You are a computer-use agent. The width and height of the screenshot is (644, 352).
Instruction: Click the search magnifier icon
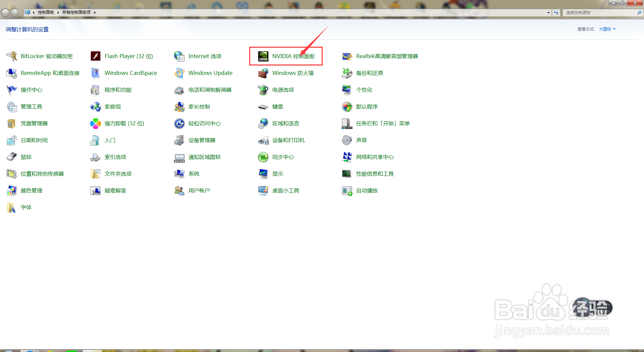(x=639, y=12)
